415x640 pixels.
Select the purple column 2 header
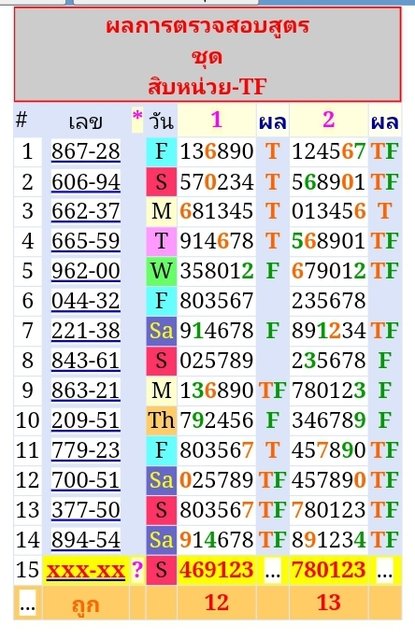pyautogui.click(x=328, y=120)
